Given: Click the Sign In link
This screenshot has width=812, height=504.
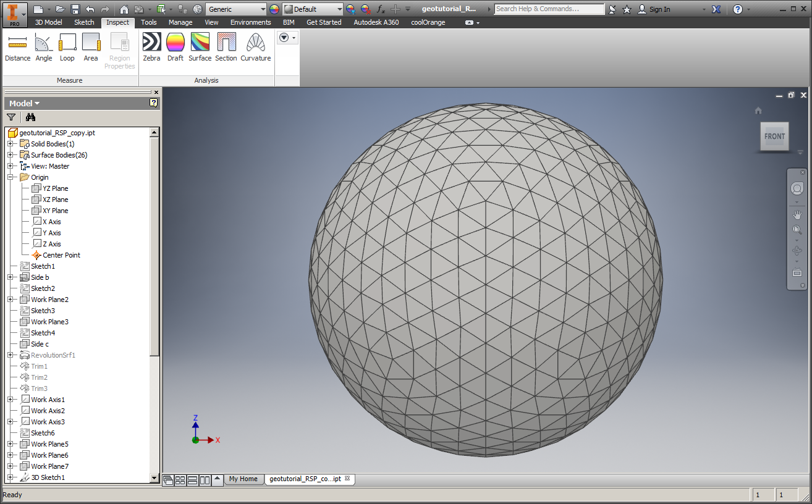Looking at the screenshot, I should 659,9.
